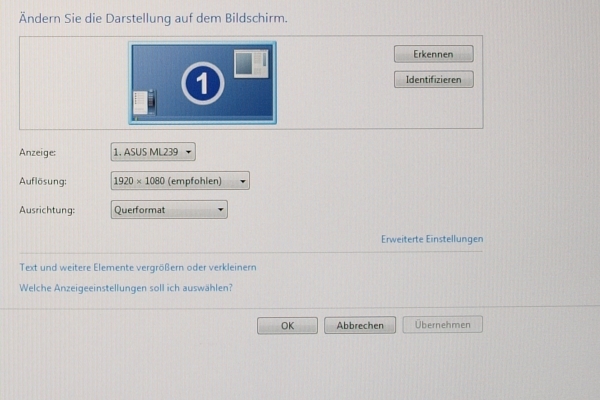Image resolution: width=600 pixels, height=400 pixels.
Task: Click the Identifizieren button
Action: 434,80
